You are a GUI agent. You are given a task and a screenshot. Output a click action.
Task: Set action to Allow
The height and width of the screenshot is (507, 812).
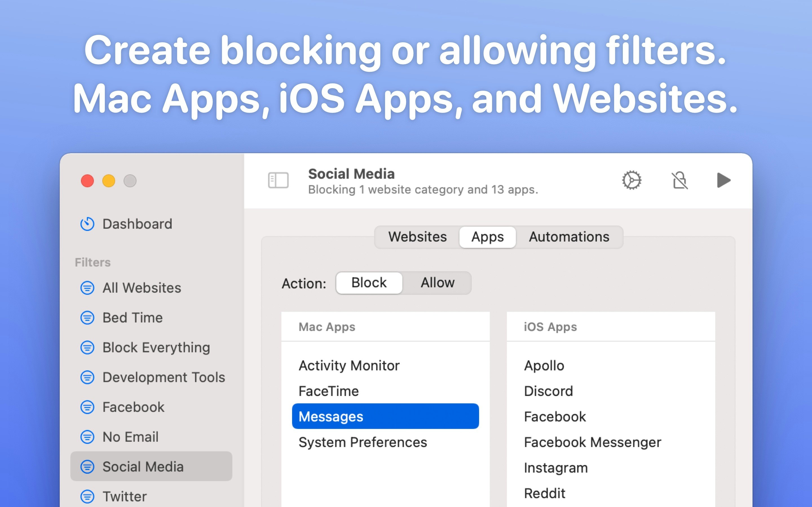point(437,283)
